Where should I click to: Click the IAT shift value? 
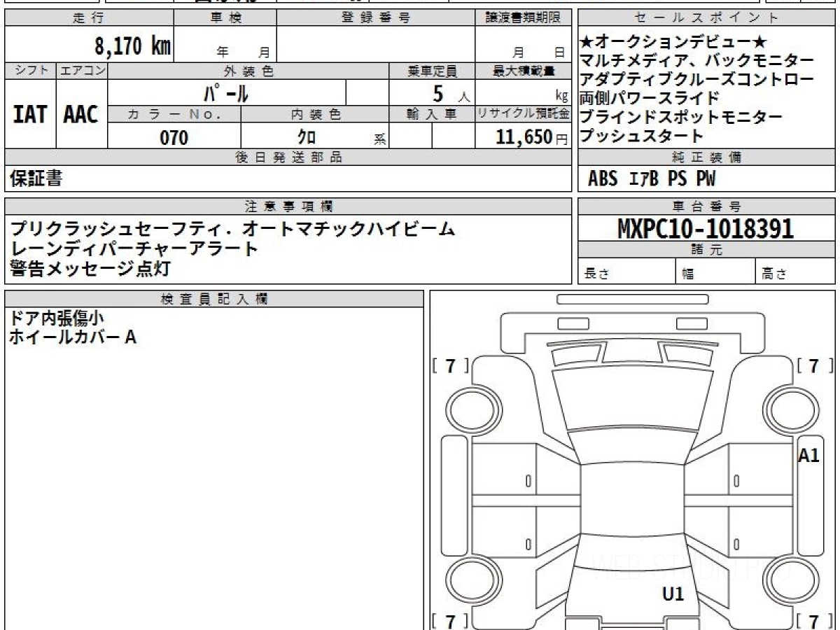(x=30, y=114)
